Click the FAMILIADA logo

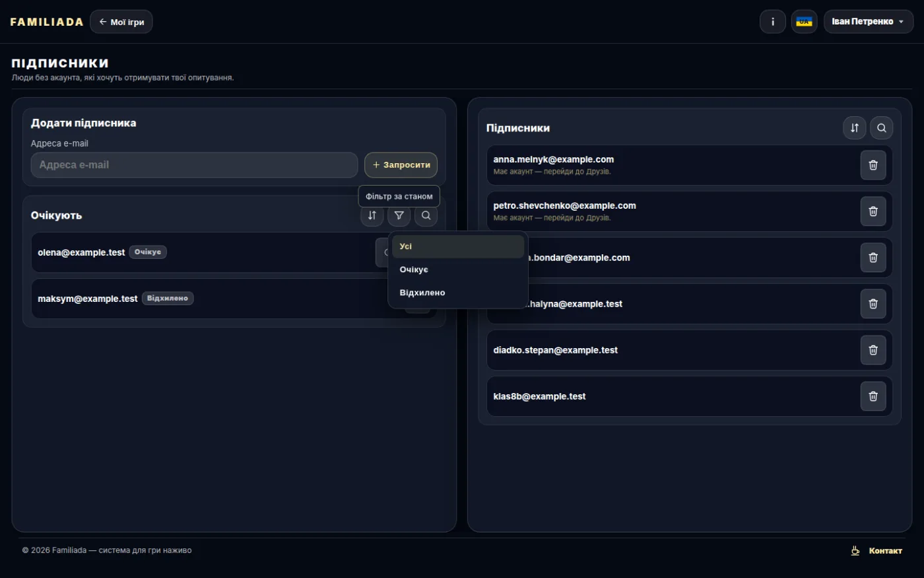(47, 22)
